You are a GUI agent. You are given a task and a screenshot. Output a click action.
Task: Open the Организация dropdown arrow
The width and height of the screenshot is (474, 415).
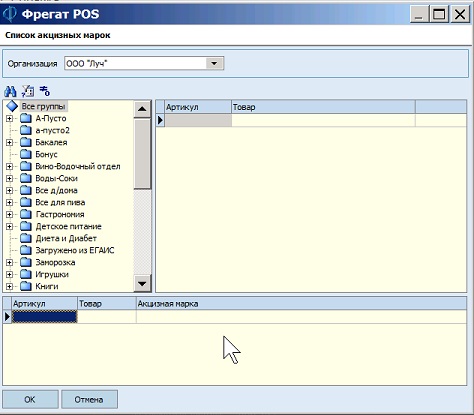[x=214, y=63]
